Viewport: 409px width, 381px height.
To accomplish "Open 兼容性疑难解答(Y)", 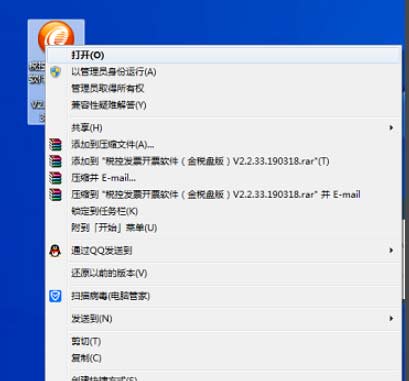I will click(x=224, y=105).
